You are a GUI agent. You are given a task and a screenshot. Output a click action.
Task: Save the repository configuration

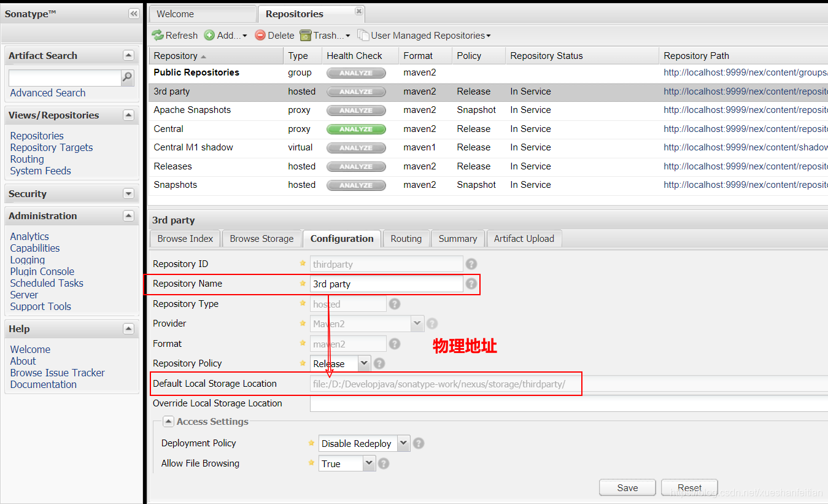627,487
